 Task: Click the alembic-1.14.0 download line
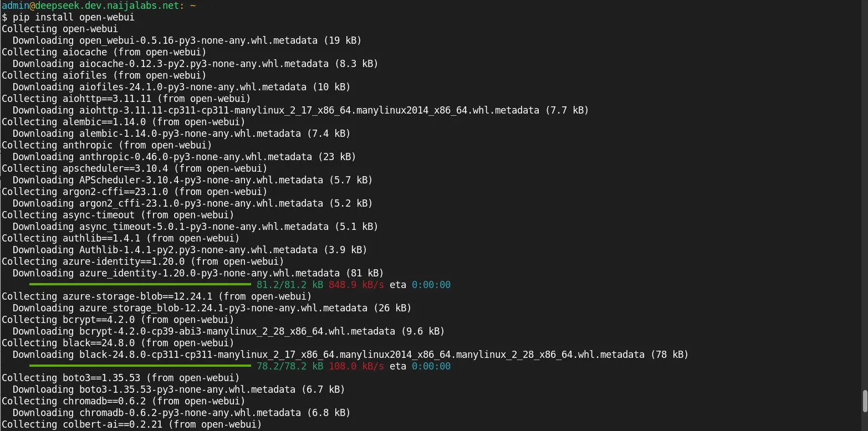point(182,134)
